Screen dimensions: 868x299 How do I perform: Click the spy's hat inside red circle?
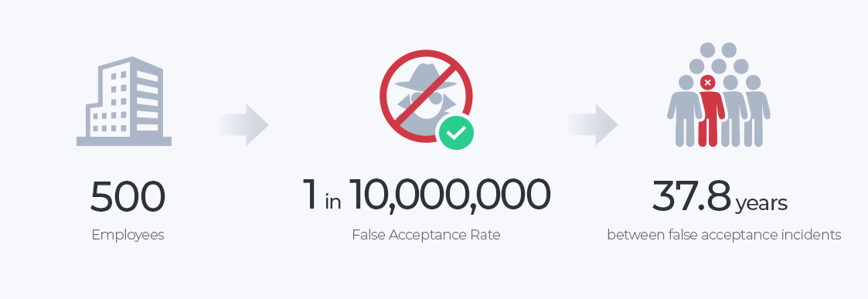425,77
